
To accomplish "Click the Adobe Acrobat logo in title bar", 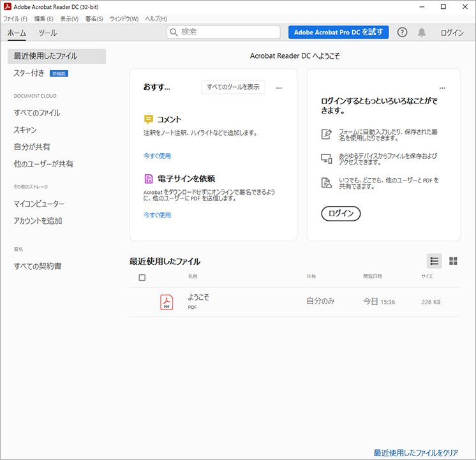I will (x=7, y=6).
